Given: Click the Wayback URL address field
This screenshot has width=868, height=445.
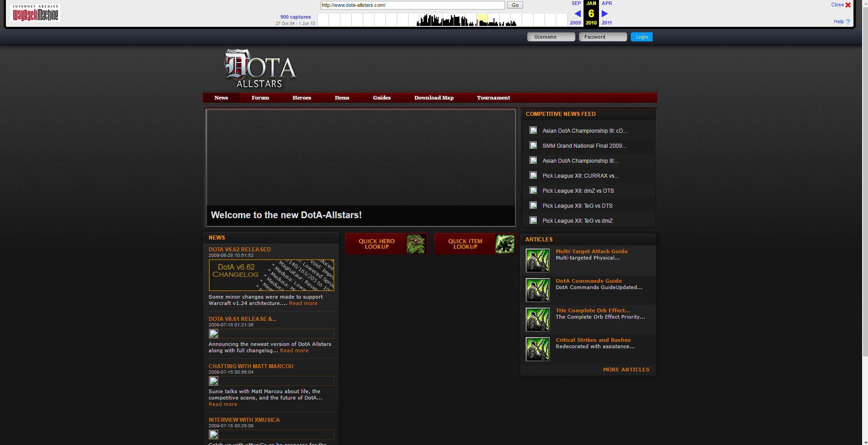Looking at the screenshot, I should click(x=413, y=5).
